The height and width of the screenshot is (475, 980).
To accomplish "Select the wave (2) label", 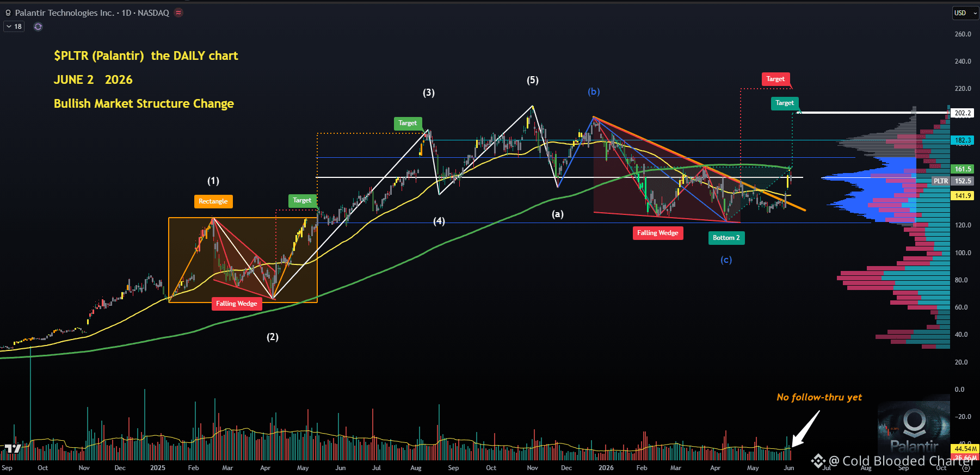I will (x=273, y=337).
